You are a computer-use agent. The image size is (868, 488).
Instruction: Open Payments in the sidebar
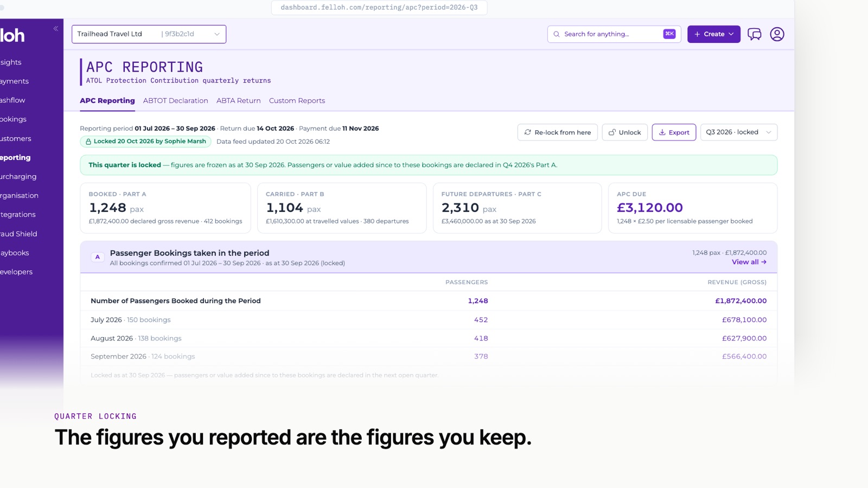[15, 81]
